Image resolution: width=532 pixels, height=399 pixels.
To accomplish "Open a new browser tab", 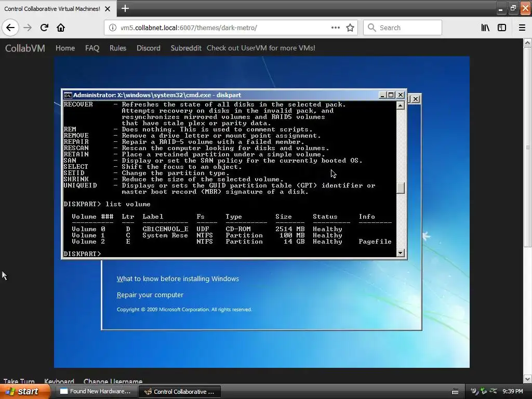I will click(x=125, y=8).
